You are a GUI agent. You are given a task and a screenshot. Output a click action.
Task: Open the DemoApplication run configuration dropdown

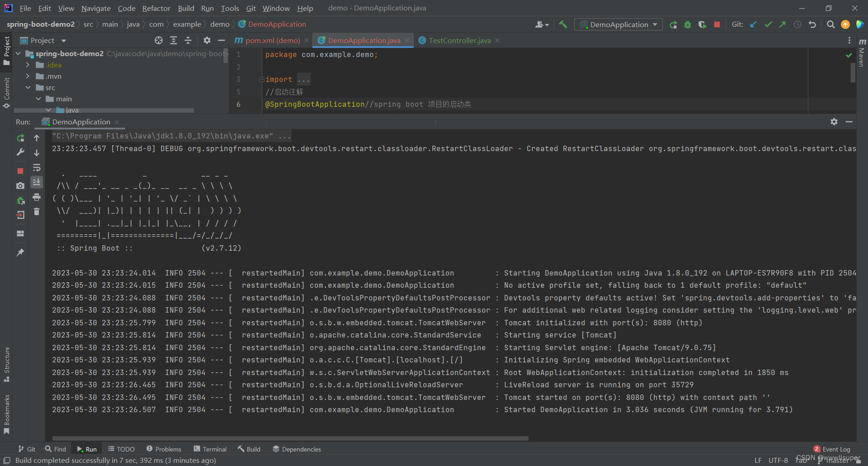[618, 24]
